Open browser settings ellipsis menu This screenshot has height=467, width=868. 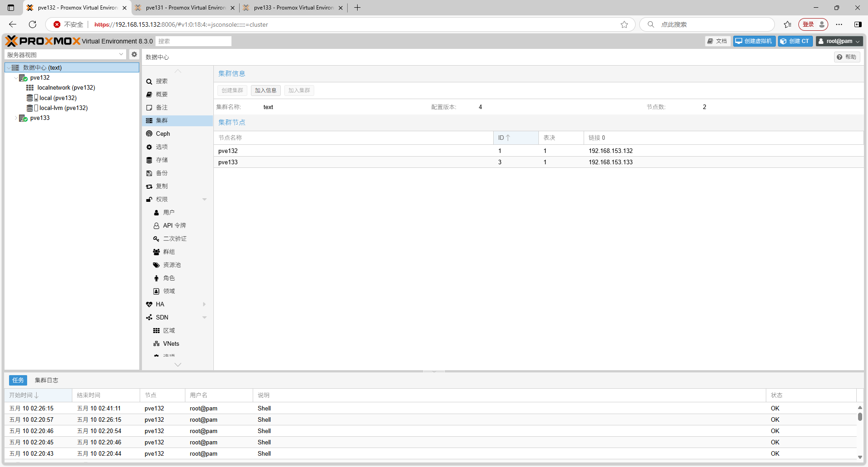point(839,24)
